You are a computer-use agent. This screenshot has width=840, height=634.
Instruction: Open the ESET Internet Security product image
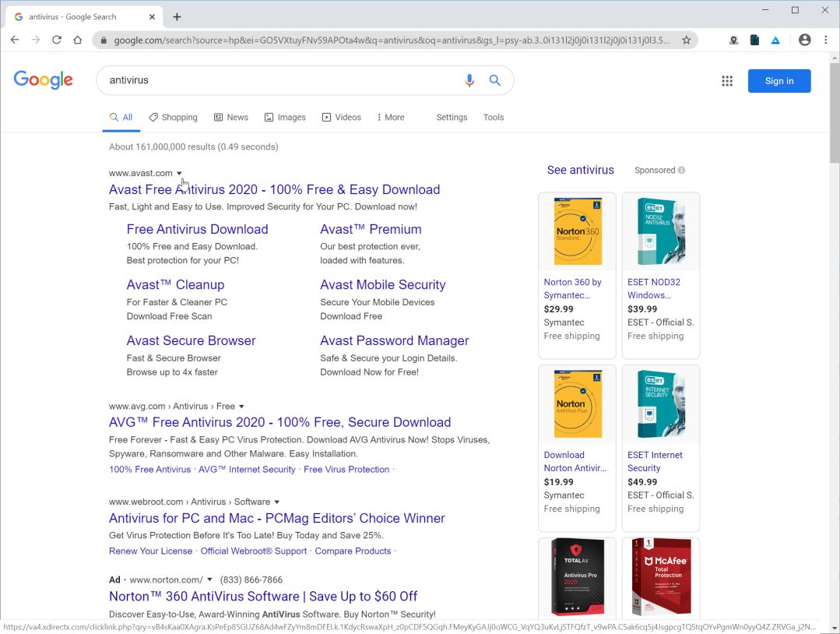click(x=661, y=404)
